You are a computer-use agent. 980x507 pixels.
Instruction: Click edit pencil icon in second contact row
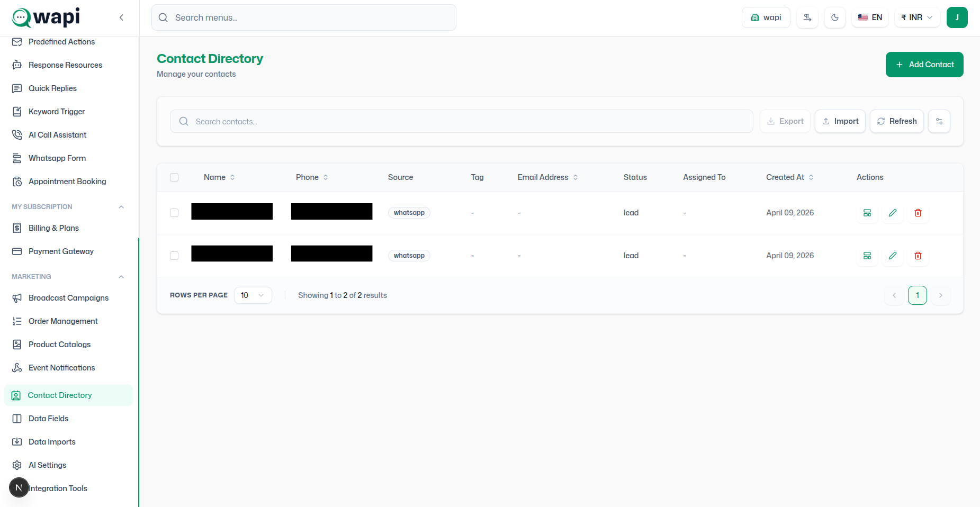(x=893, y=256)
